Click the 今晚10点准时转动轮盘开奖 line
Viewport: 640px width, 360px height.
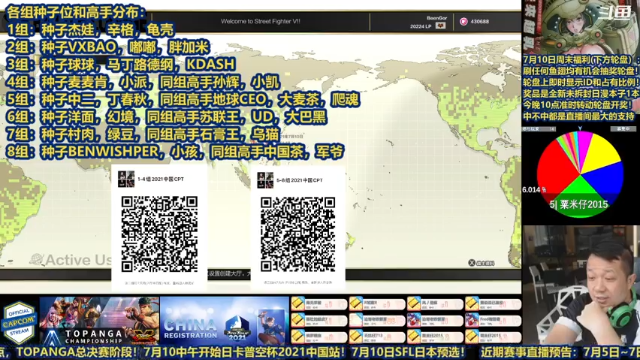578,105
